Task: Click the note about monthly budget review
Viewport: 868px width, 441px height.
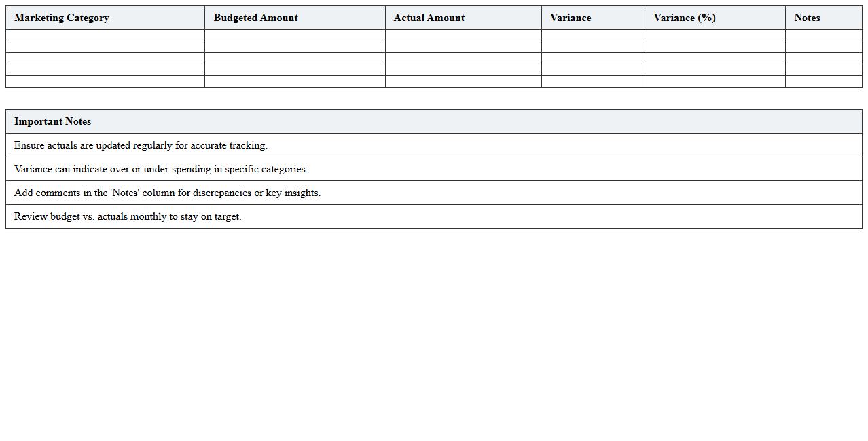Action: [433, 216]
